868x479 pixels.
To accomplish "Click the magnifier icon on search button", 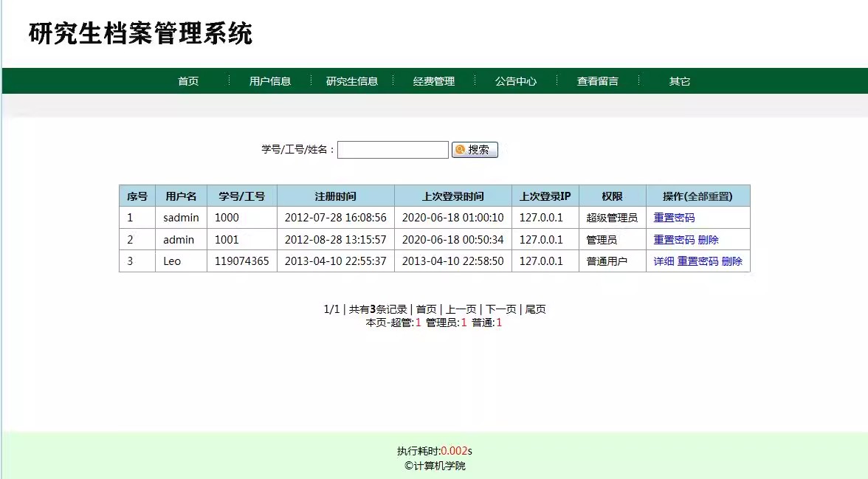I will point(460,150).
